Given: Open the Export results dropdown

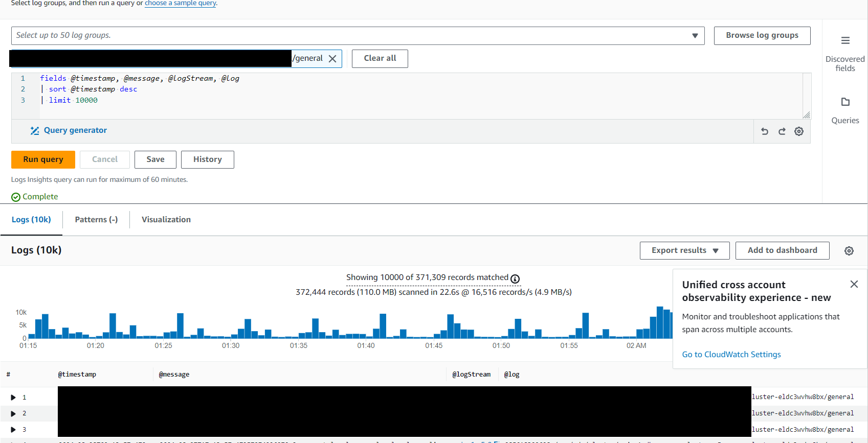Looking at the screenshot, I should (684, 250).
